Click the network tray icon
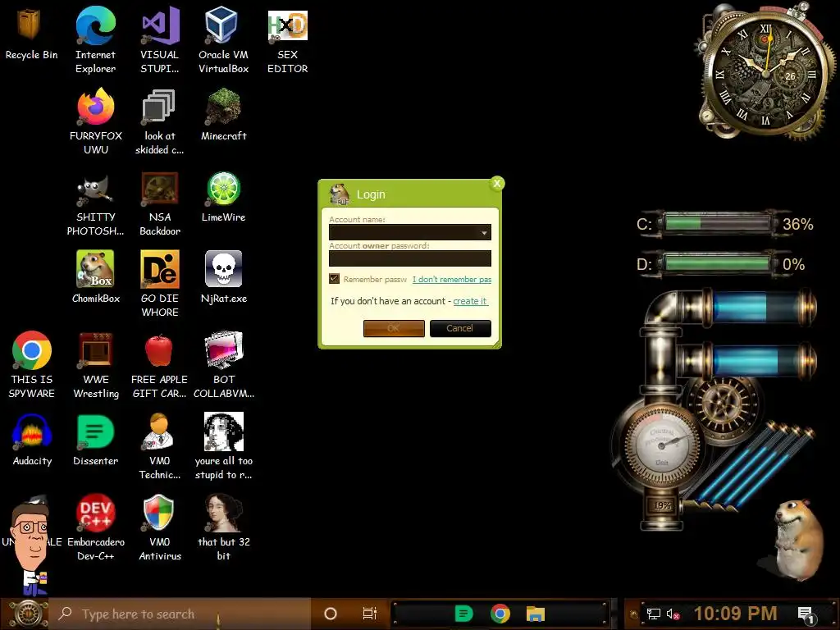 click(x=653, y=614)
